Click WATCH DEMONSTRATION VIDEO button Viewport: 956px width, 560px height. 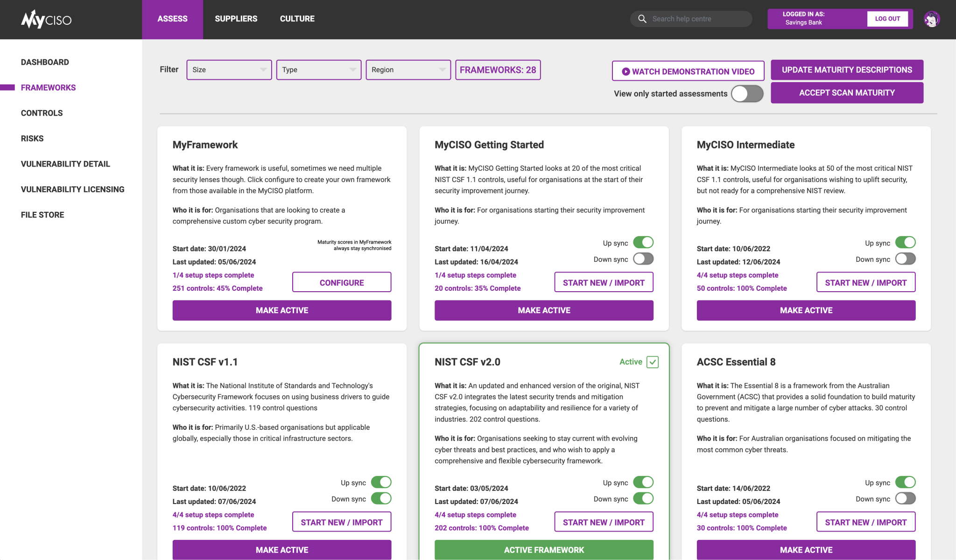point(688,71)
